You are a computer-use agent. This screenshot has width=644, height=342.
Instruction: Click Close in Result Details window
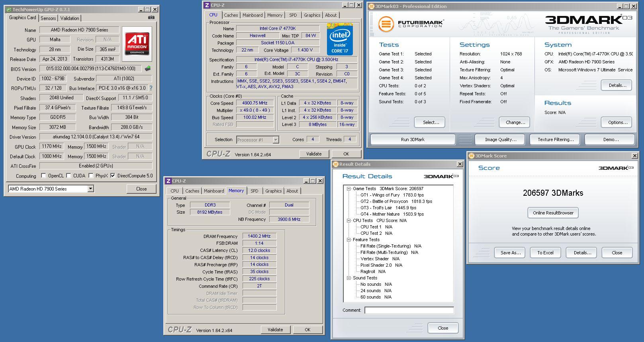pyautogui.click(x=443, y=328)
